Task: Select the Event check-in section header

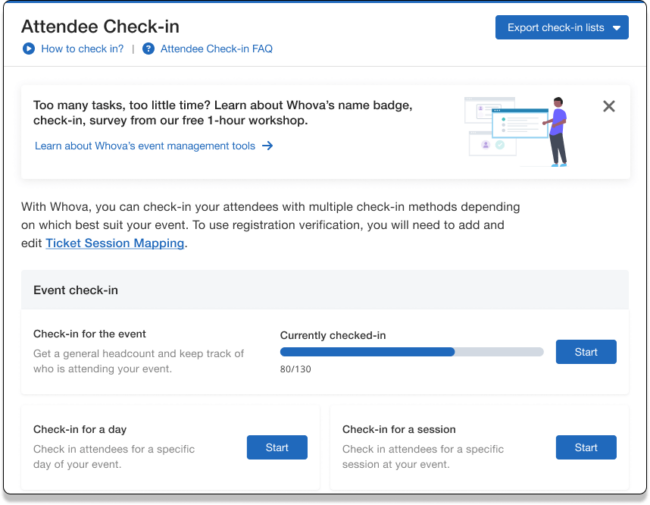Action: tap(76, 290)
